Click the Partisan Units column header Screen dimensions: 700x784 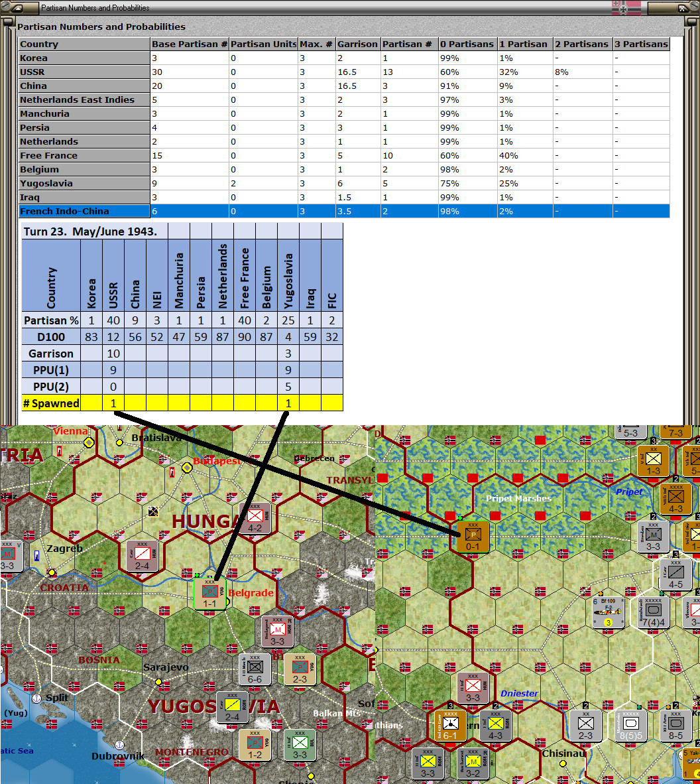(263, 44)
